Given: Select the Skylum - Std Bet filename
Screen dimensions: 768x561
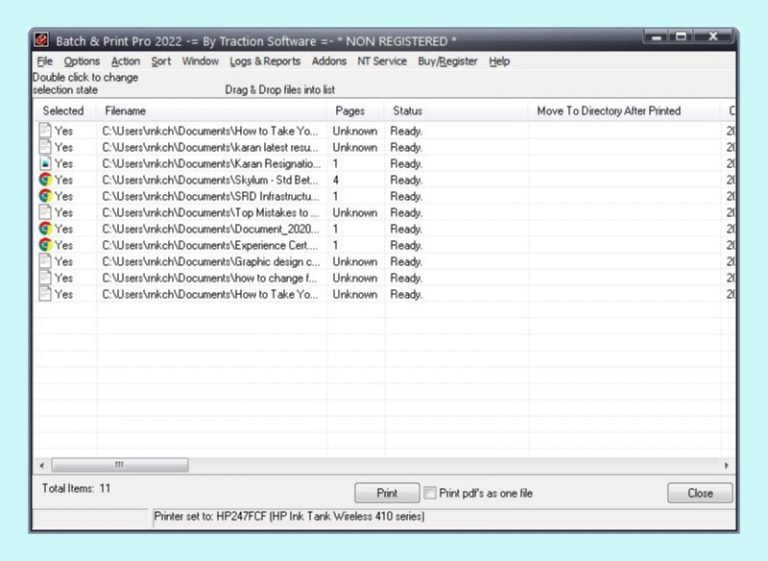Looking at the screenshot, I should click(210, 180).
